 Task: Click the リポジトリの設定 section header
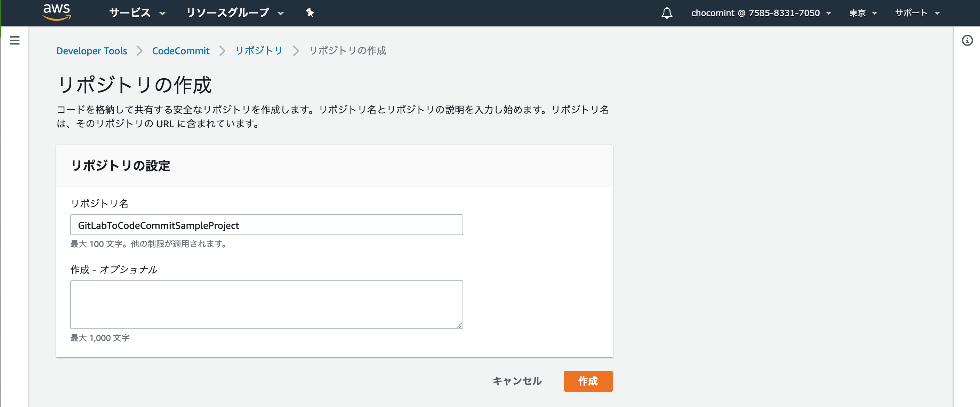(121, 166)
